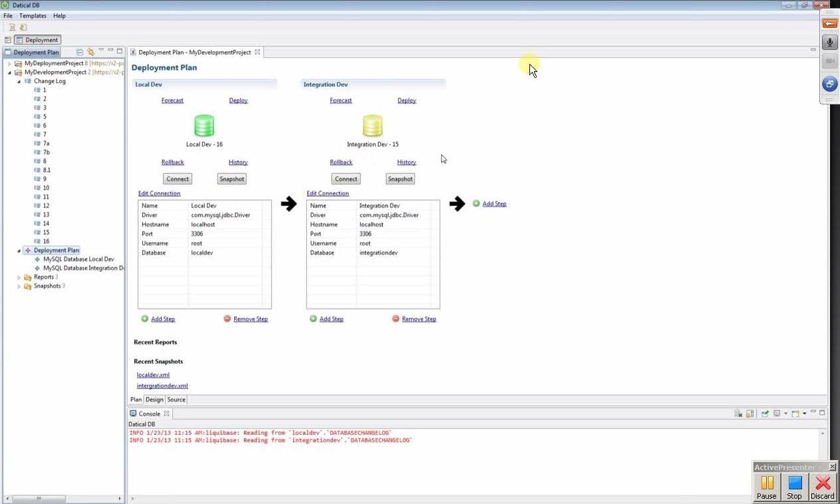Toggle the console Scroll Lock icon
Screen dimensions: 840x504
point(750,414)
